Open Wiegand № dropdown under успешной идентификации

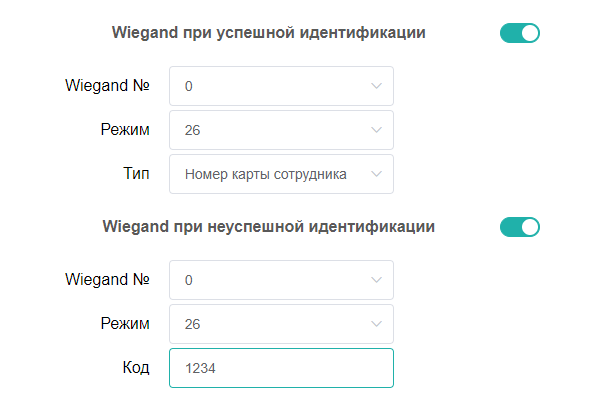(281, 86)
